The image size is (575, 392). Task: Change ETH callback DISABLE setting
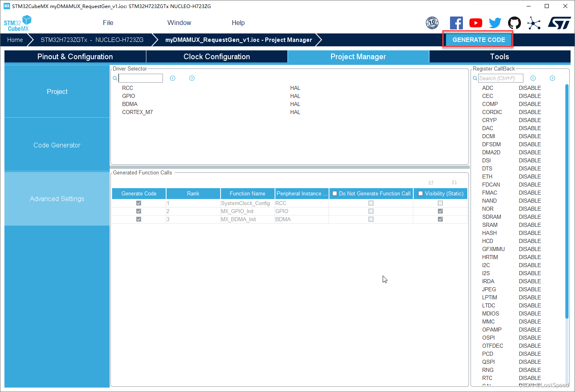(530, 176)
